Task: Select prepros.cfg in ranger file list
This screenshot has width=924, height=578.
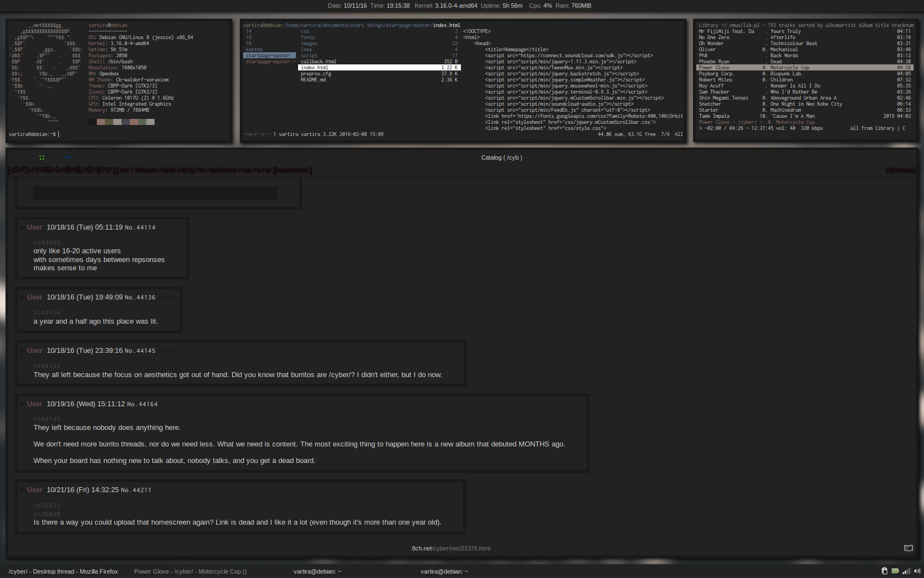Action: pyautogui.click(x=379, y=74)
